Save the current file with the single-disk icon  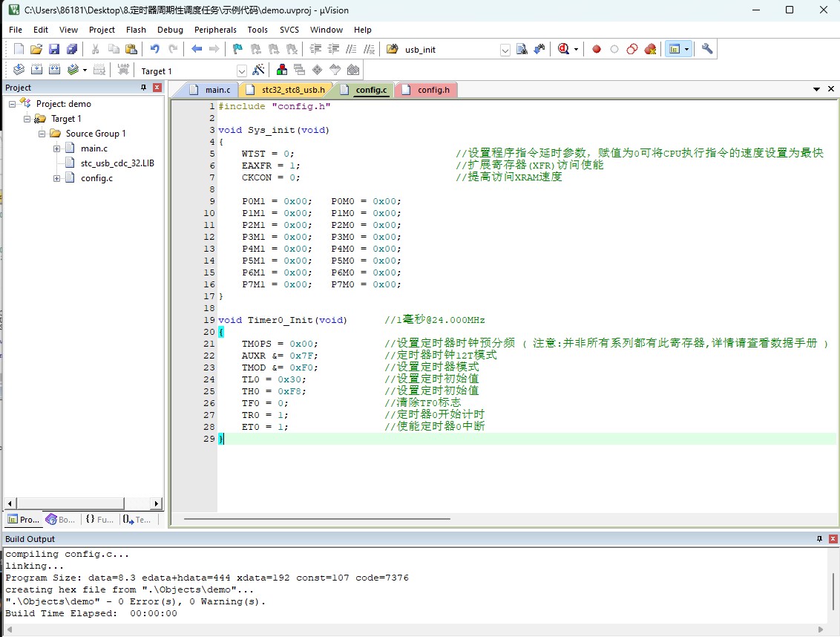pos(54,49)
